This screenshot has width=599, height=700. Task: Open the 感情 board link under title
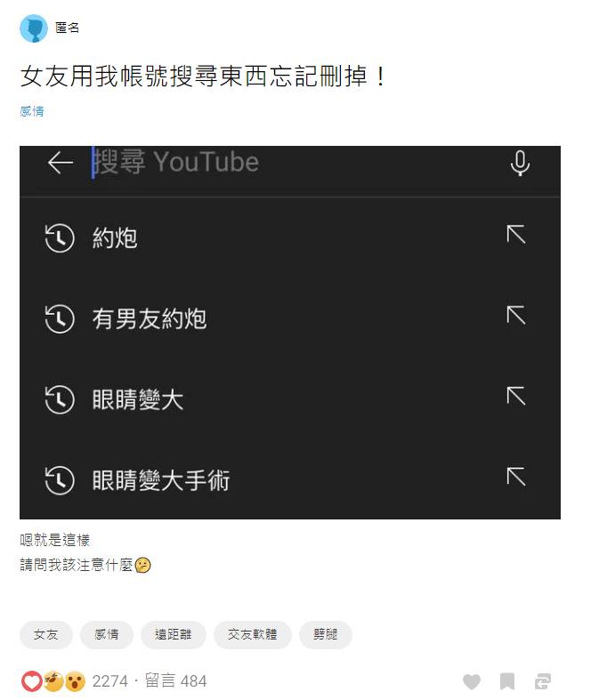(x=32, y=111)
